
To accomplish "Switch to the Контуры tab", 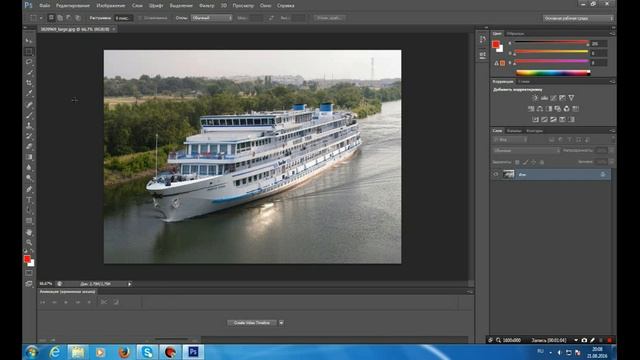I will (534, 131).
